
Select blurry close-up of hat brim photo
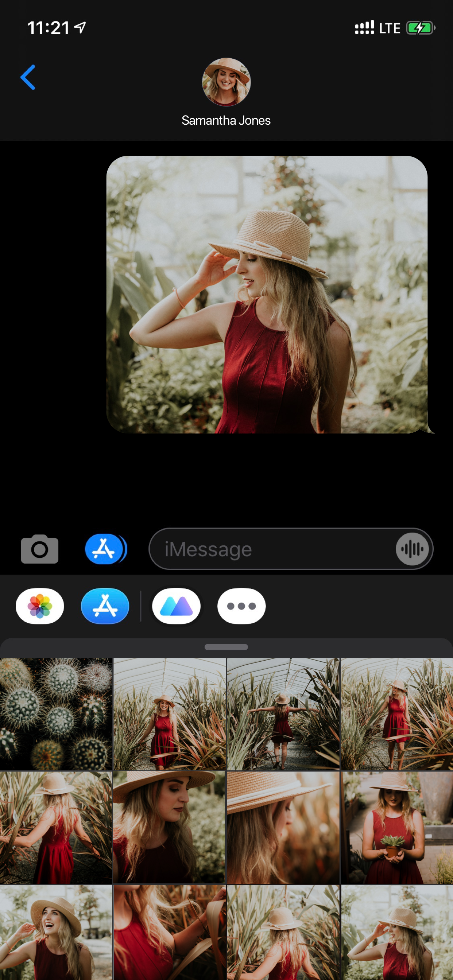(283, 828)
